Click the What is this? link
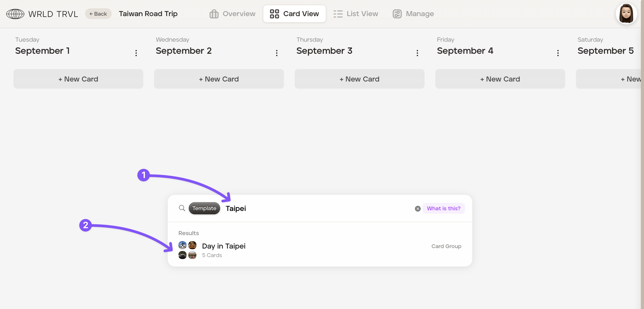This screenshot has height=309, width=644. (x=444, y=208)
